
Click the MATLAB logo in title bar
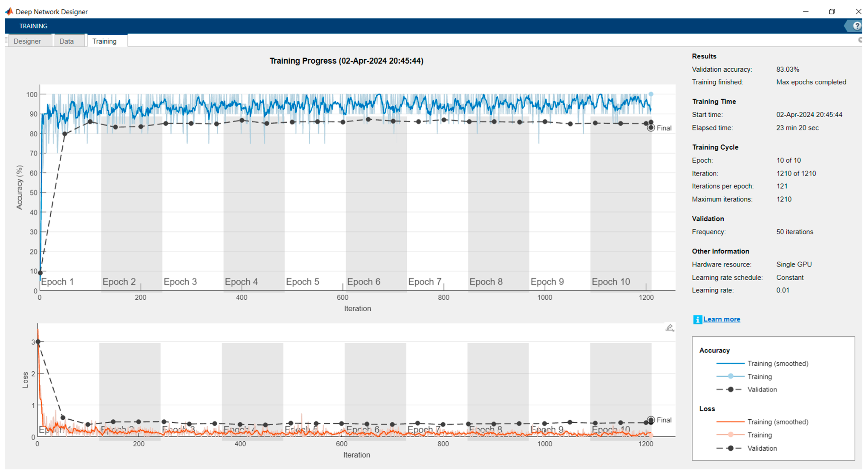pyautogui.click(x=9, y=11)
